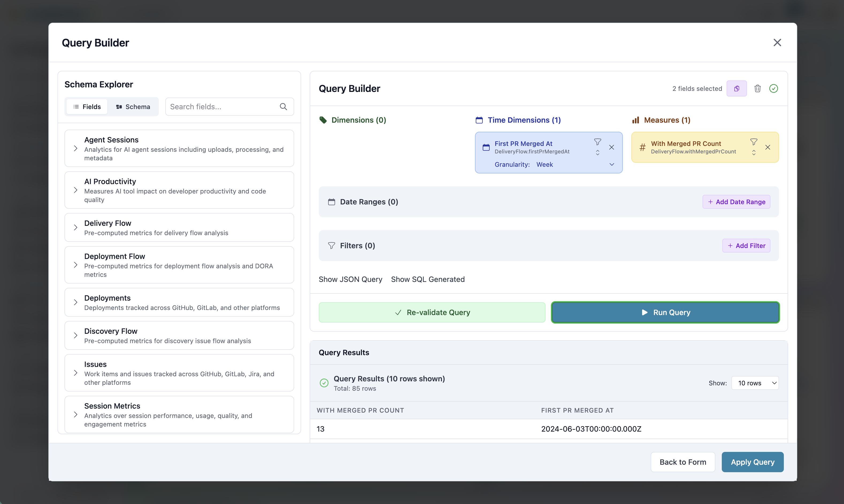
Task: Open the 'Show: 10 rows' dropdown
Action: (755, 383)
